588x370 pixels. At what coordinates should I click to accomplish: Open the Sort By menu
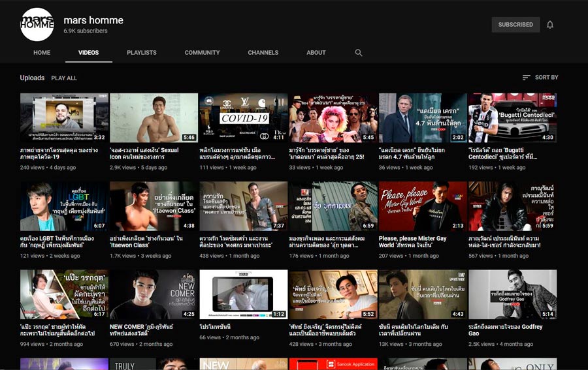coord(540,78)
